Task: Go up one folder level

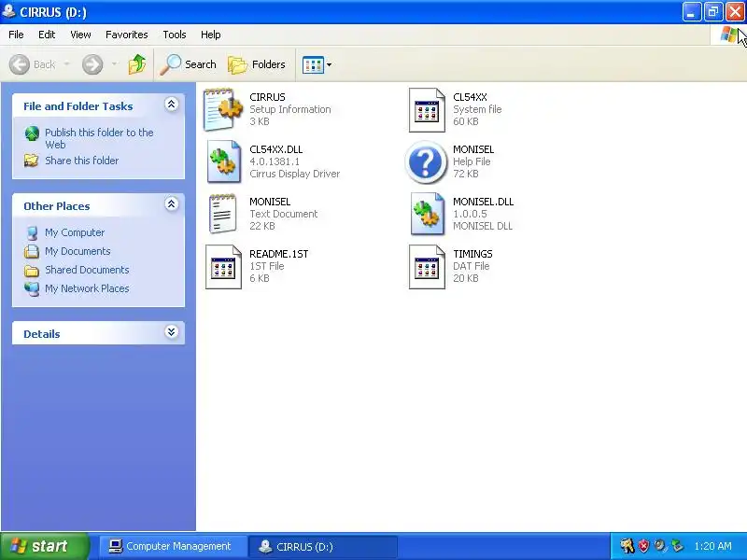Action: click(137, 64)
